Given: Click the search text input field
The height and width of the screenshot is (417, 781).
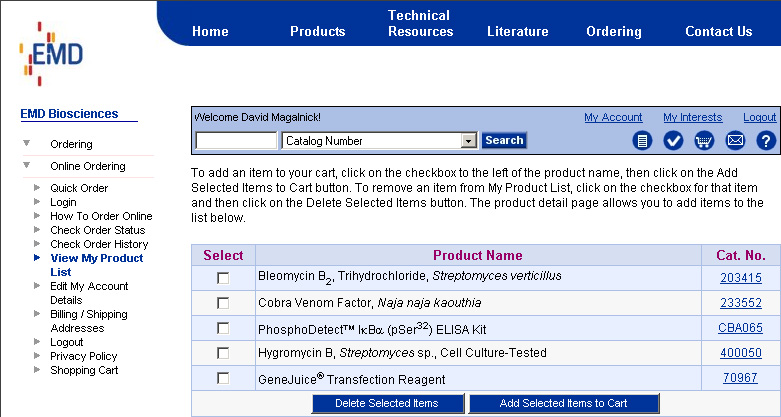Looking at the screenshot, I should (236, 141).
